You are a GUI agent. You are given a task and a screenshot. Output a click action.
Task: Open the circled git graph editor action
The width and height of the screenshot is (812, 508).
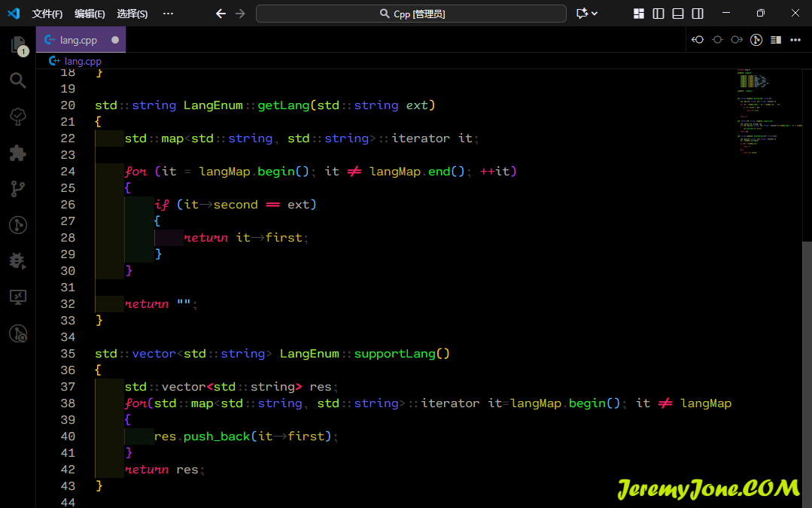pos(756,40)
